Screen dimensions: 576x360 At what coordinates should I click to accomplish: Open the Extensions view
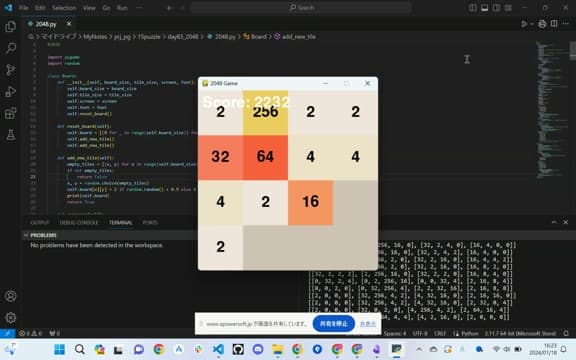tap(11, 113)
